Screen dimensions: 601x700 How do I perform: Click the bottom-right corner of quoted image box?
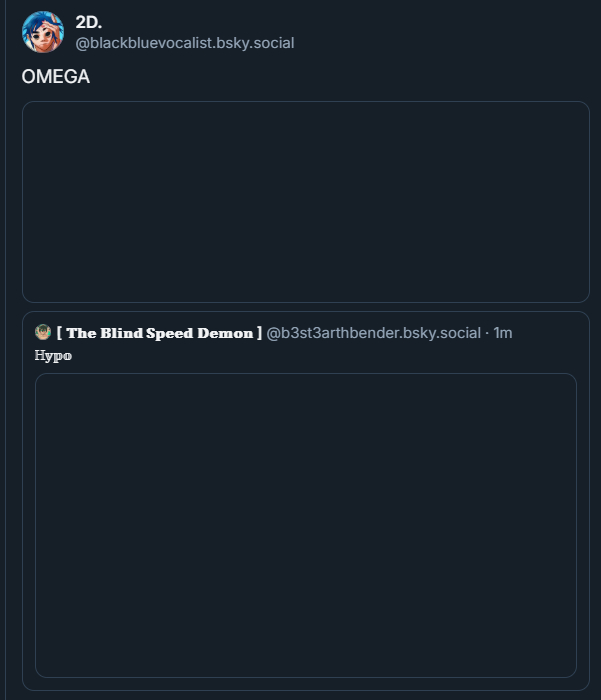(572, 673)
